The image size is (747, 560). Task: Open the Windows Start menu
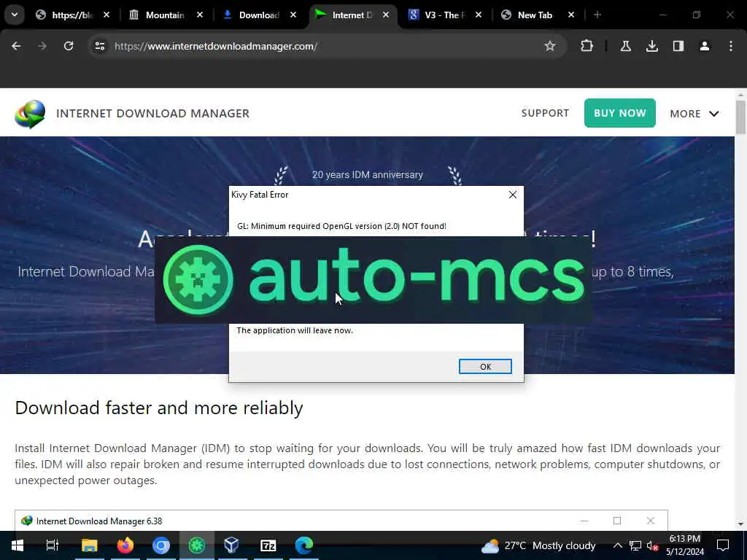[18, 545]
